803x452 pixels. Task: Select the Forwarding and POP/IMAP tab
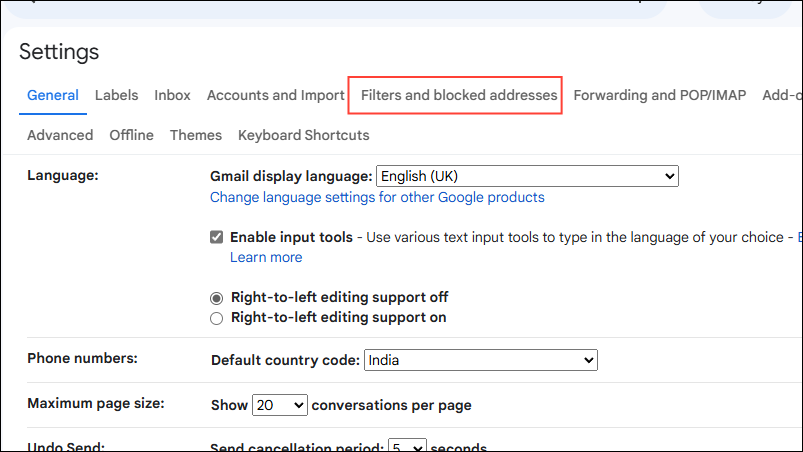[659, 95]
